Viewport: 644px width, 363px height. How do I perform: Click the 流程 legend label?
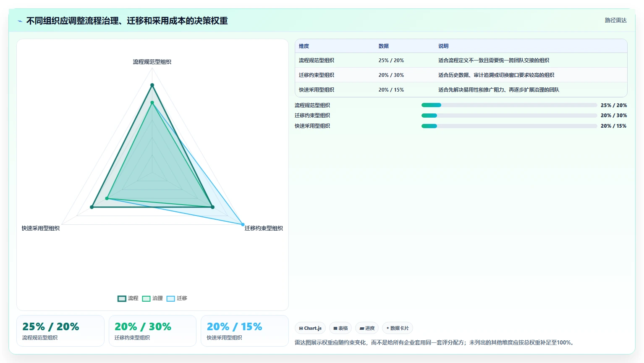[133, 298]
